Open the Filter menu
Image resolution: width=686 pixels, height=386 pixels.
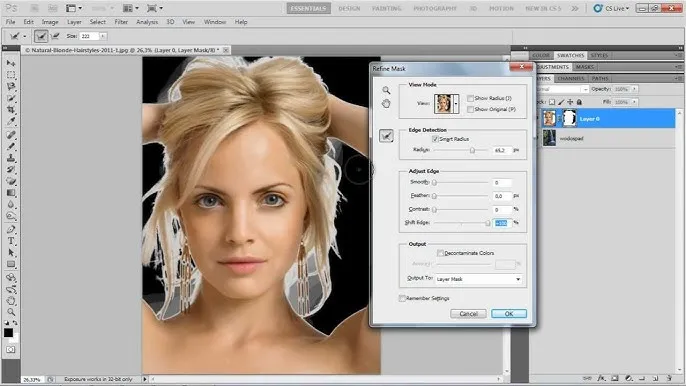pos(121,22)
